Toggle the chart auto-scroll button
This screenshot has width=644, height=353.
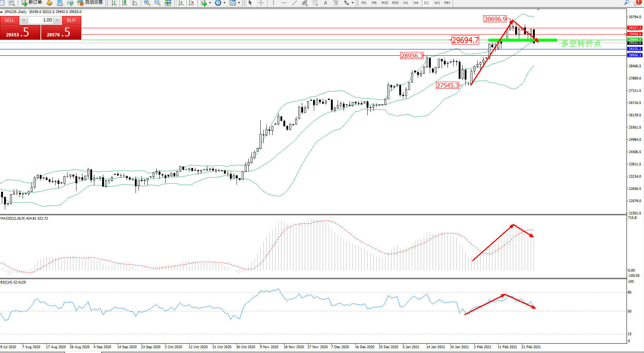click(181, 3)
